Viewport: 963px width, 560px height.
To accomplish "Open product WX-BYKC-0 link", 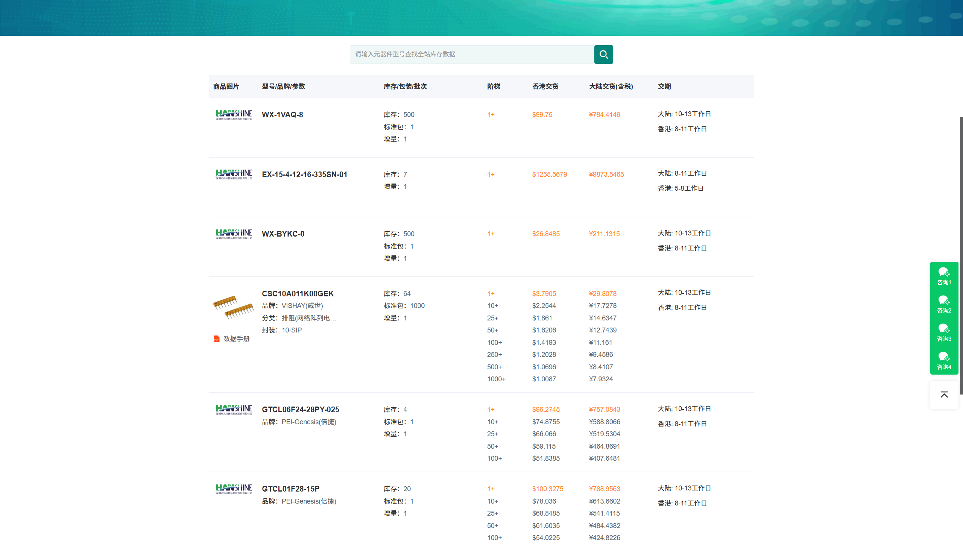I will point(283,234).
